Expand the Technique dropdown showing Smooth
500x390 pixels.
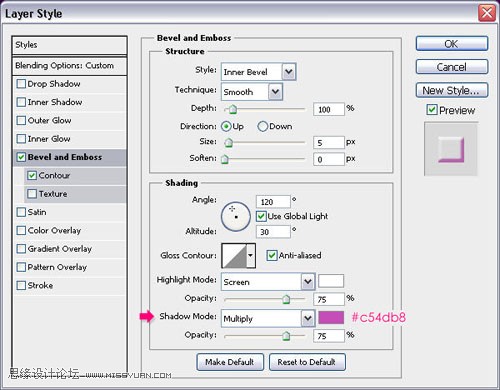tap(252, 92)
